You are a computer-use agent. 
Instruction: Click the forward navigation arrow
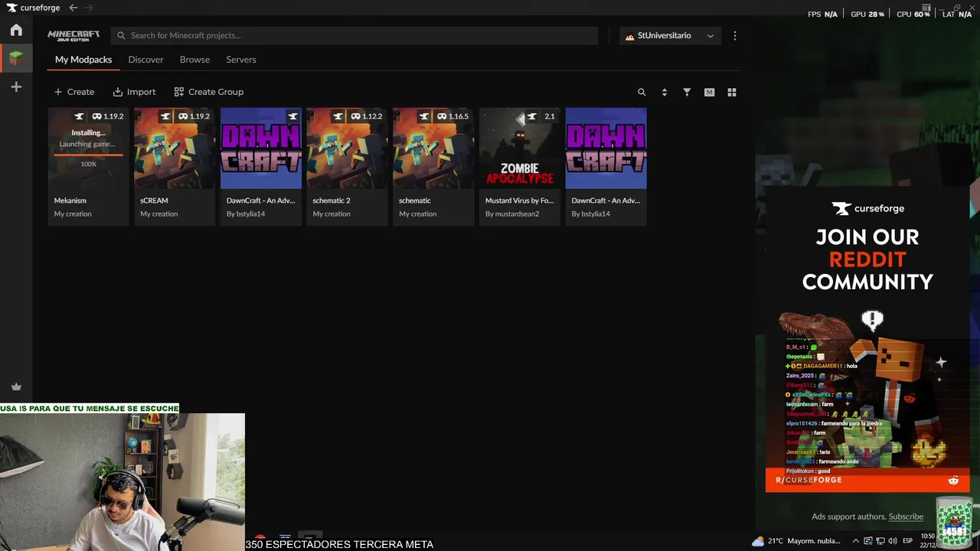pyautogui.click(x=89, y=8)
